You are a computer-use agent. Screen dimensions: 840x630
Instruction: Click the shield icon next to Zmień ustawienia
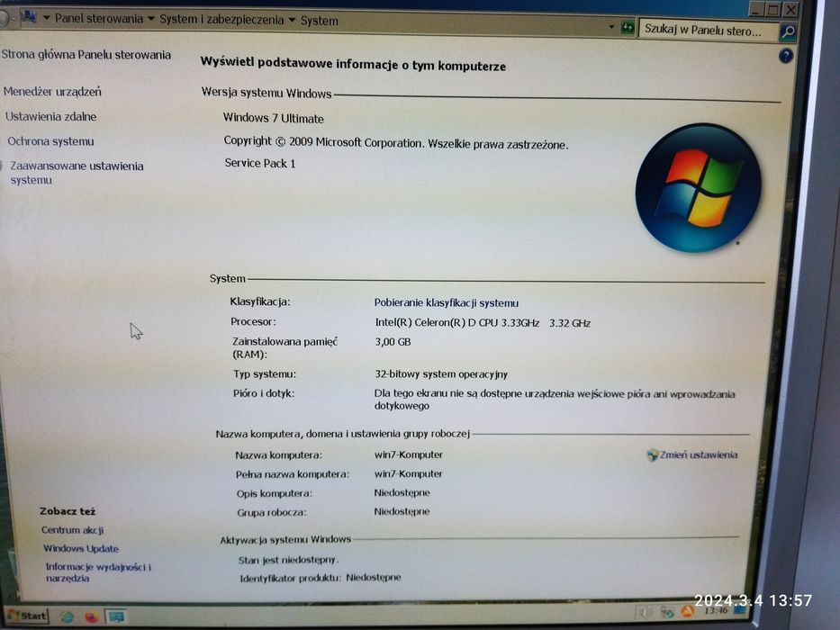652,455
